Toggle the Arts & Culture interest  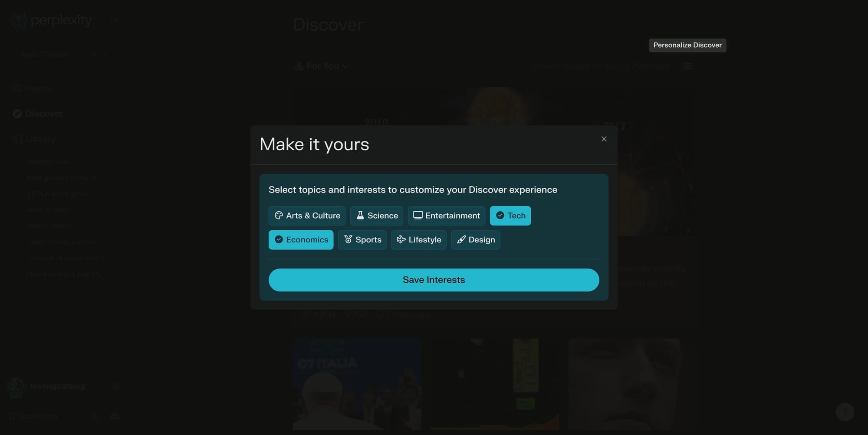point(307,216)
